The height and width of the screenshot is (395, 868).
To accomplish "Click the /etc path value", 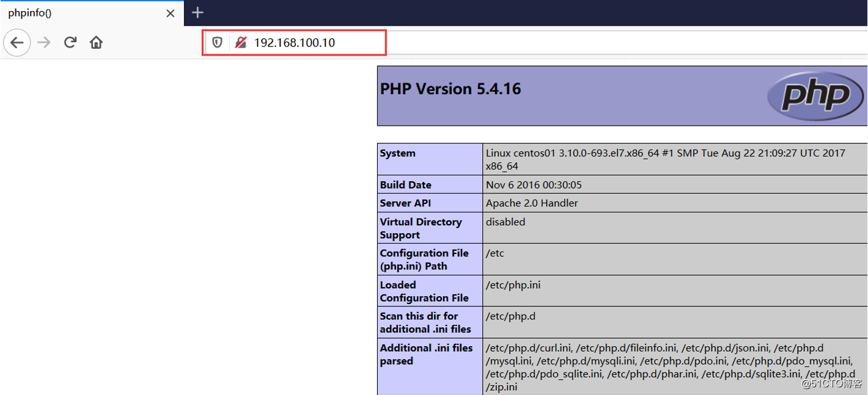I will [x=495, y=253].
